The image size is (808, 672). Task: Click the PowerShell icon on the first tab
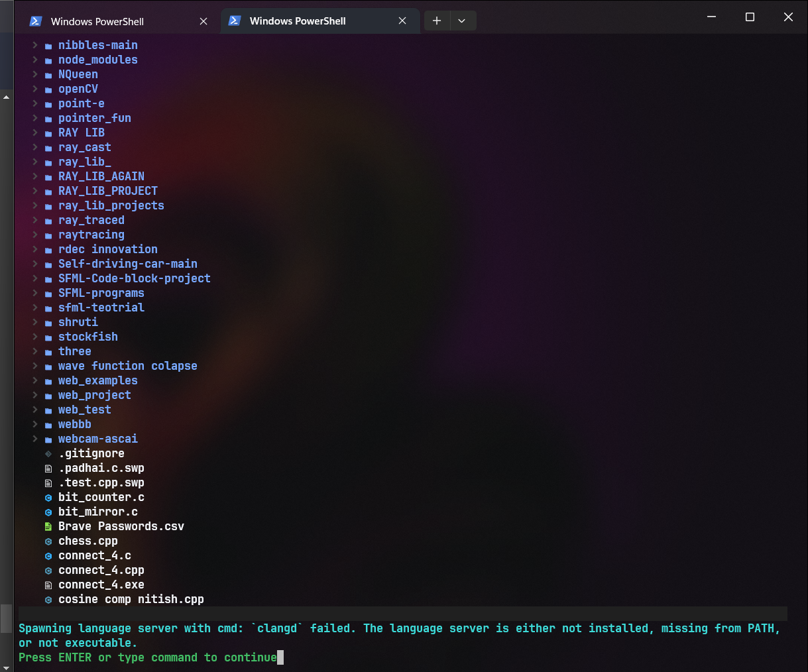[35, 21]
